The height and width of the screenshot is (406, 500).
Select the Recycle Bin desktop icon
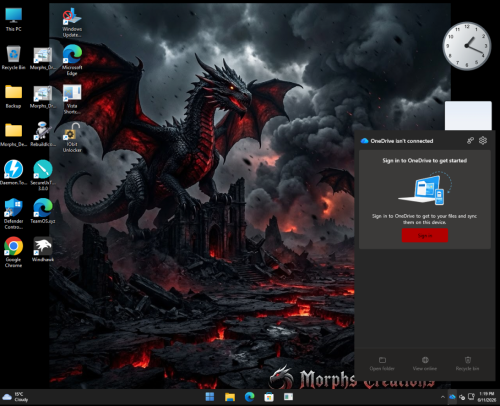click(13, 58)
